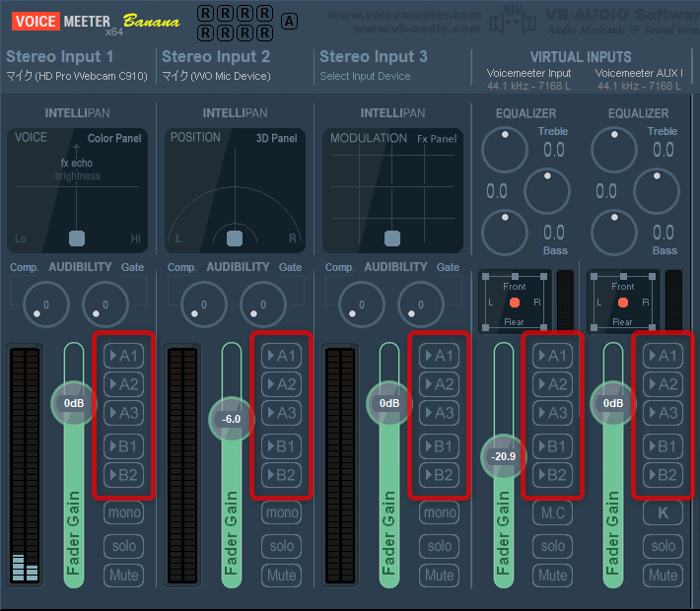Enable B1 routing on Voicemeeter Input strip
Screen dimensions: 700x611
tap(553, 446)
